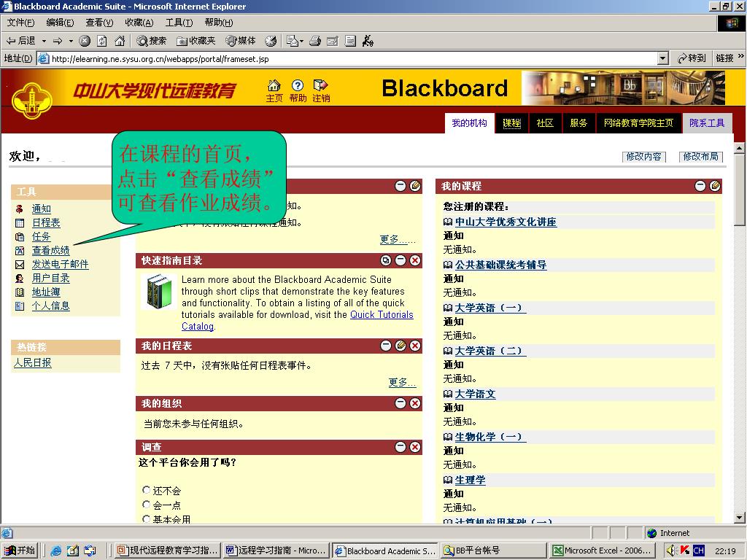The width and height of the screenshot is (747, 560).
Task: Click the 修改内容 button
Action: [x=643, y=157]
